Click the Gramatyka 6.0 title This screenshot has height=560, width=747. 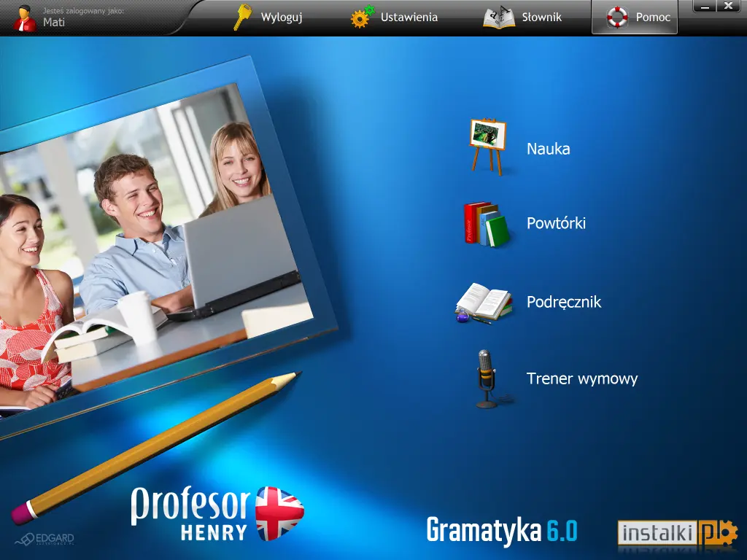pos(502,530)
